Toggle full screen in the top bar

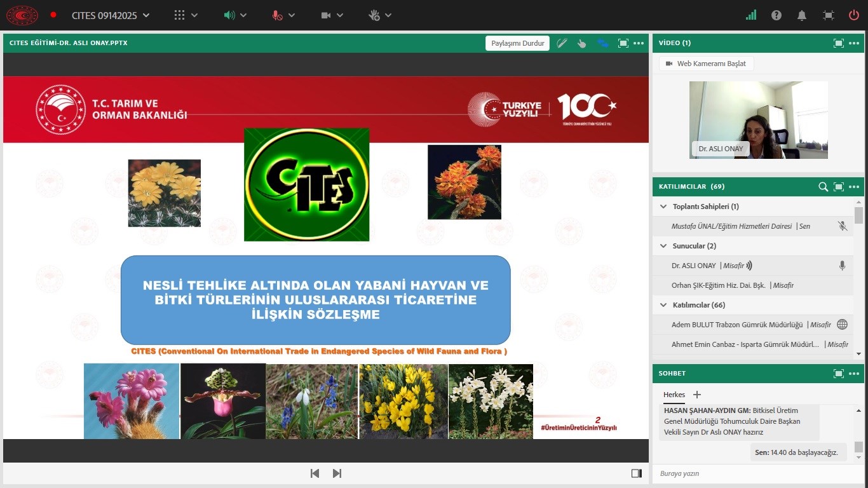pos(828,15)
